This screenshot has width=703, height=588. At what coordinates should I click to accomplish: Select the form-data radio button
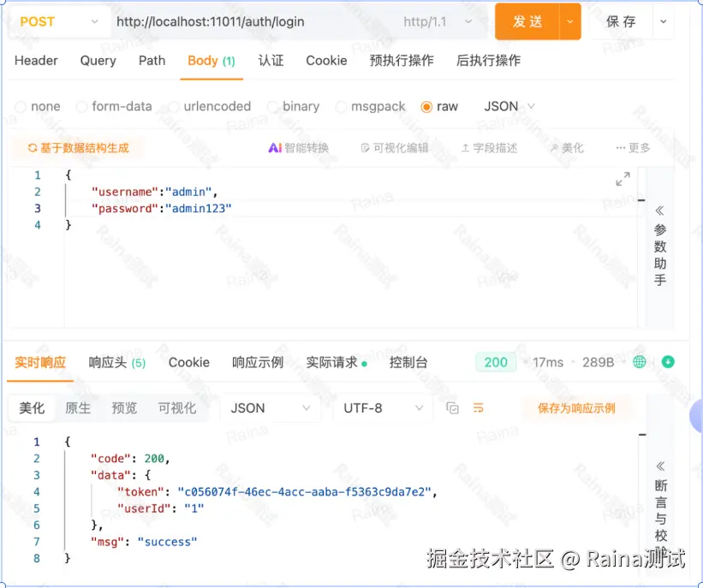click(81, 107)
